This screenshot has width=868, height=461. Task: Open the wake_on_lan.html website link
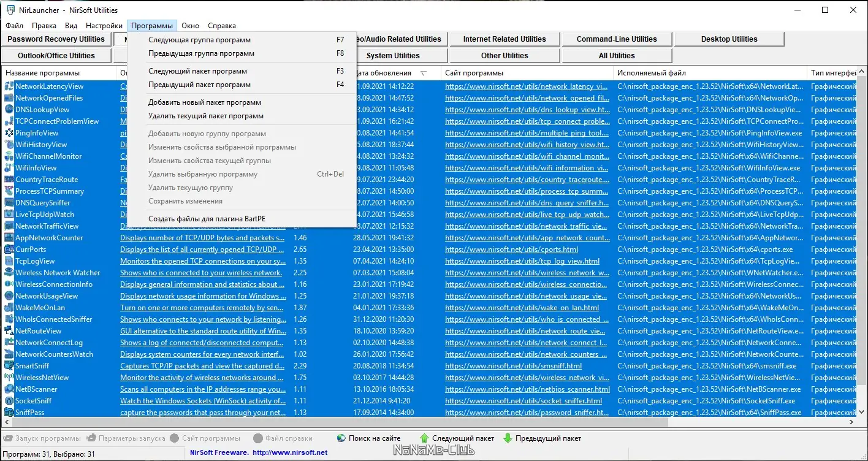(x=522, y=308)
